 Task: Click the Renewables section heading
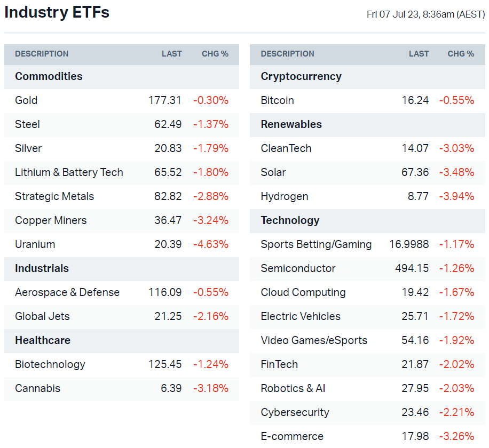tap(291, 124)
